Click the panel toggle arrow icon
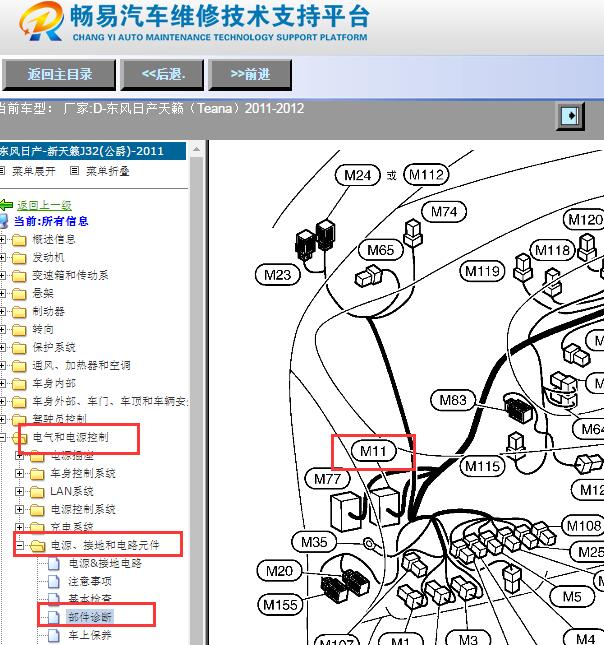The image size is (604, 645). click(x=570, y=116)
